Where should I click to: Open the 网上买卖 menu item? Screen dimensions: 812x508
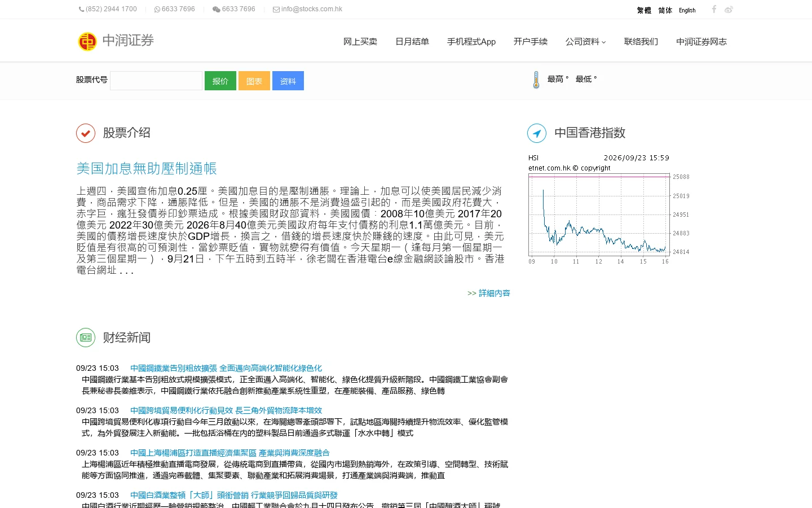[360, 42]
